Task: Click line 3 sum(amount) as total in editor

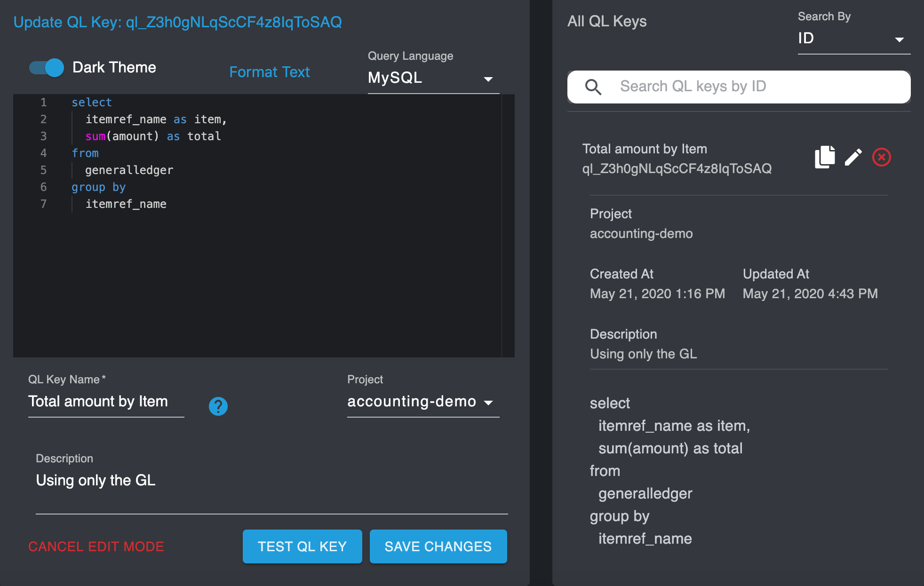Action: coord(153,136)
